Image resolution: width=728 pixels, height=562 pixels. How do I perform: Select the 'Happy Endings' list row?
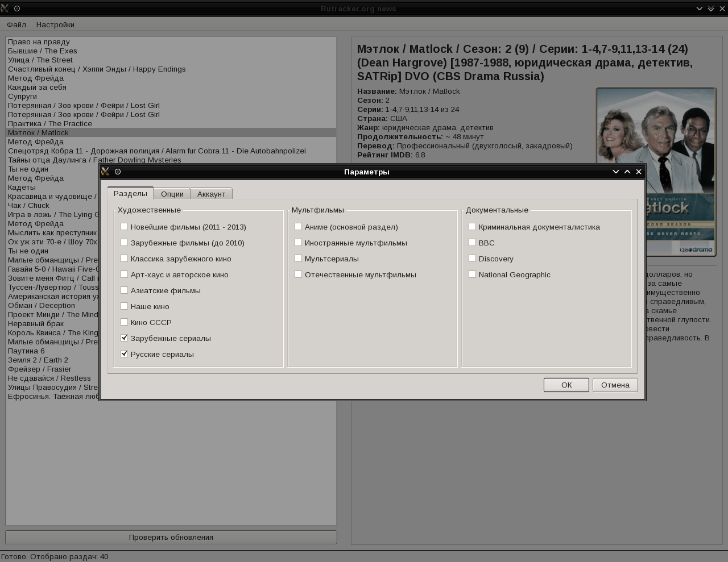(171, 69)
